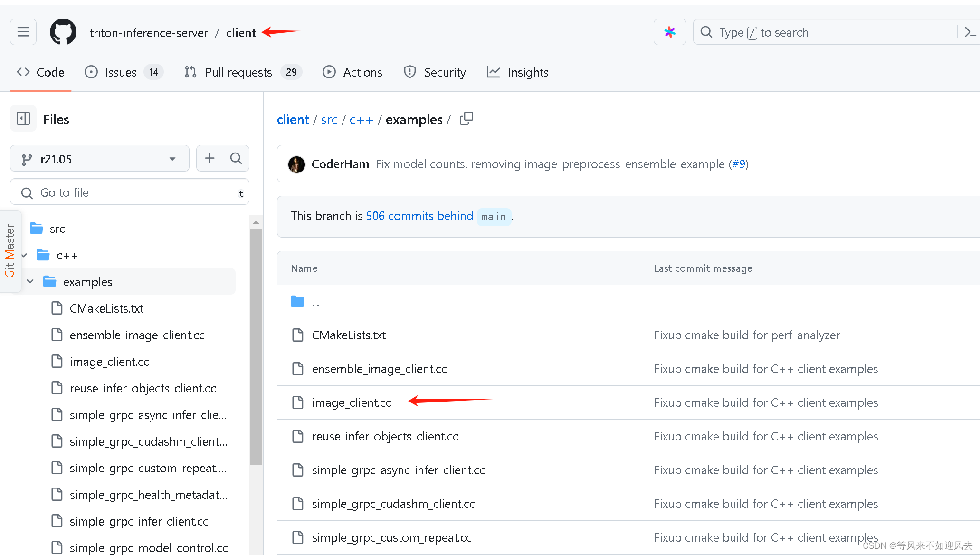Image resolution: width=980 pixels, height=555 pixels.
Task: Click the file tree scroll-up arrow
Action: coord(256,222)
